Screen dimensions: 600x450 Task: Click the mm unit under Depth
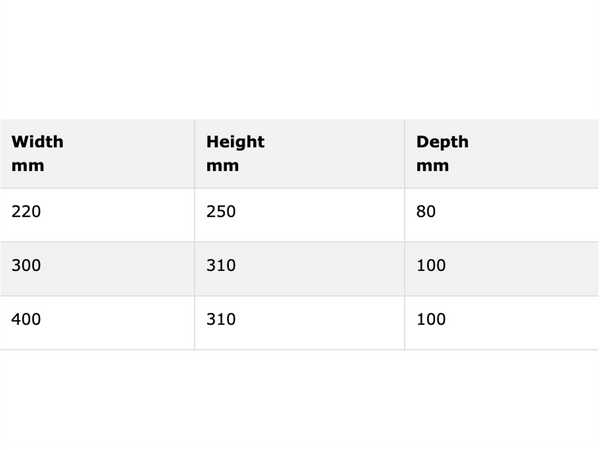click(433, 166)
